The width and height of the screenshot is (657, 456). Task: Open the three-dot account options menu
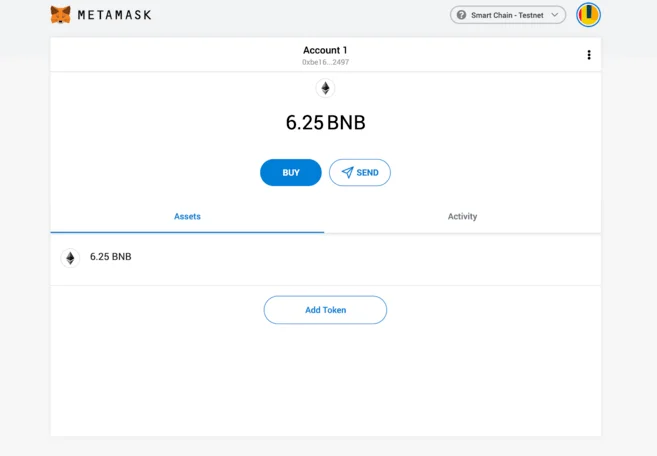(x=589, y=55)
